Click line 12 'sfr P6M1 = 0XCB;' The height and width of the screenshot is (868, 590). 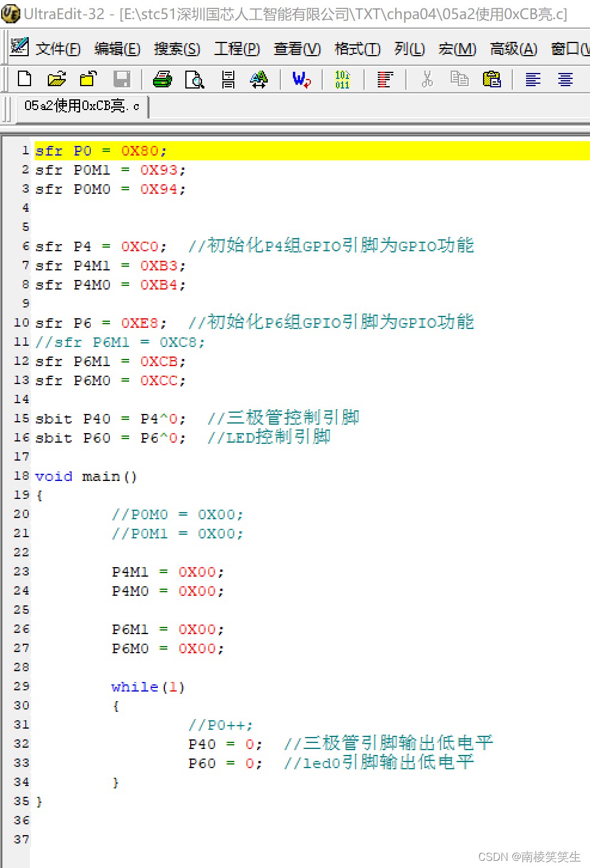coord(111,361)
